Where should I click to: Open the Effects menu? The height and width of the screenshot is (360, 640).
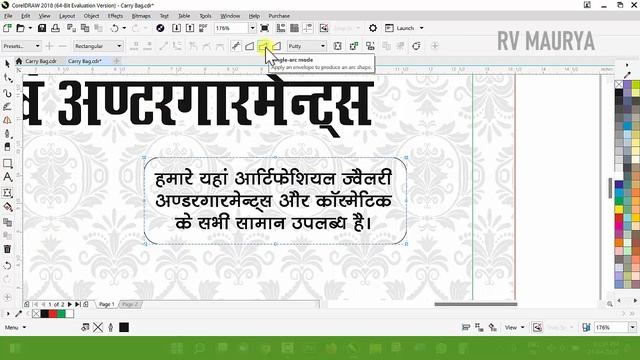pyautogui.click(x=115, y=16)
